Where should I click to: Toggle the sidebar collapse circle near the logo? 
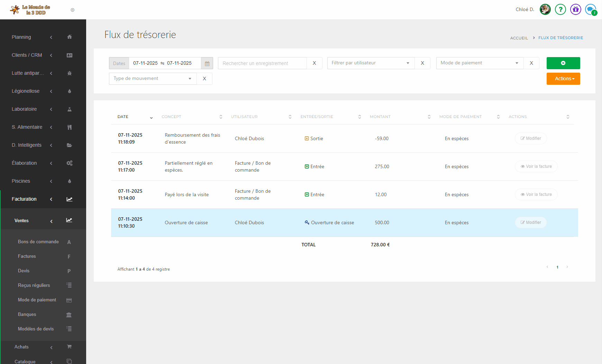pos(72,10)
